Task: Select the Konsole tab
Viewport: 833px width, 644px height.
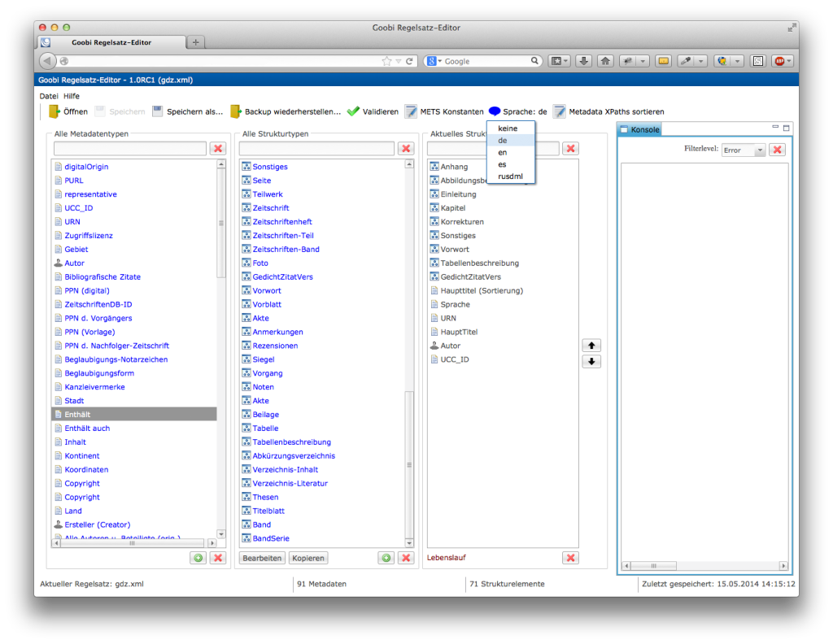Action: coord(640,129)
